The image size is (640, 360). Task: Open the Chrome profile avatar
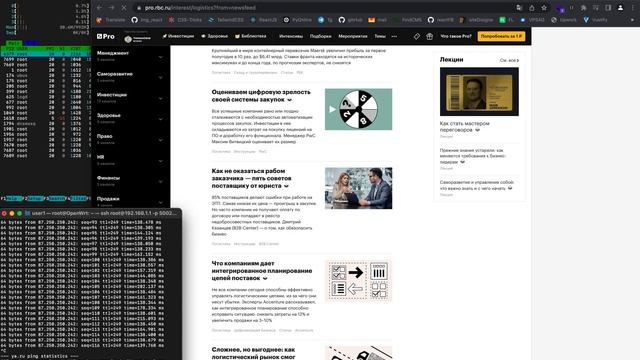click(620, 8)
